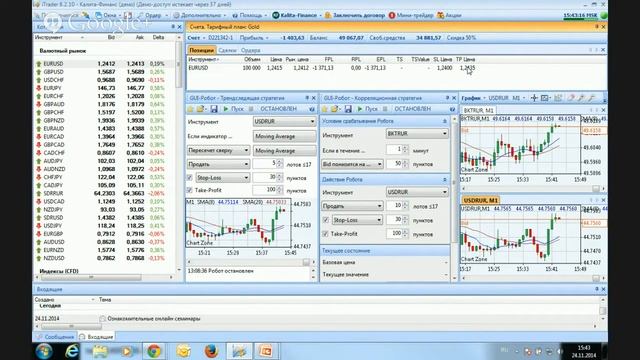Pin the instruments quotes panel
This screenshot has width=640, height=360.
[x=173, y=27]
